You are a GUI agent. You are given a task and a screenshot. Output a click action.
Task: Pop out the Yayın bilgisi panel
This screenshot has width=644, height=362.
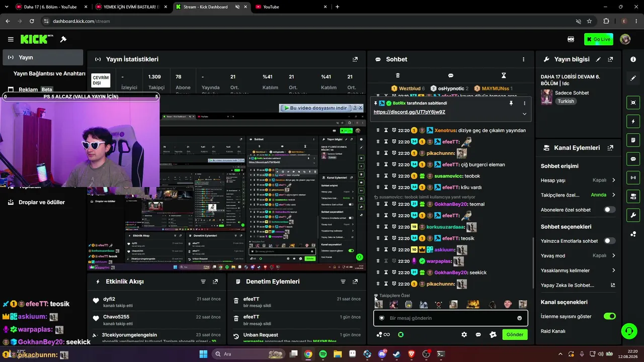(x=610, y=59)
